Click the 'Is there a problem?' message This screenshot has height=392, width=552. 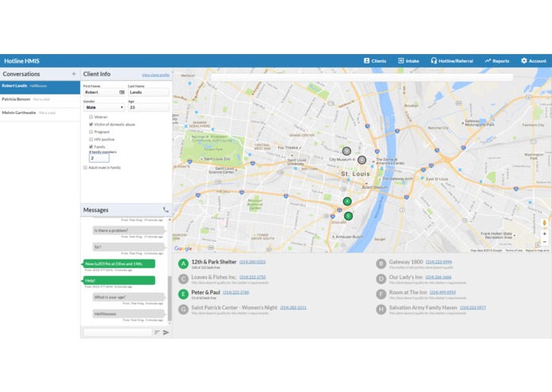(129, 231)
